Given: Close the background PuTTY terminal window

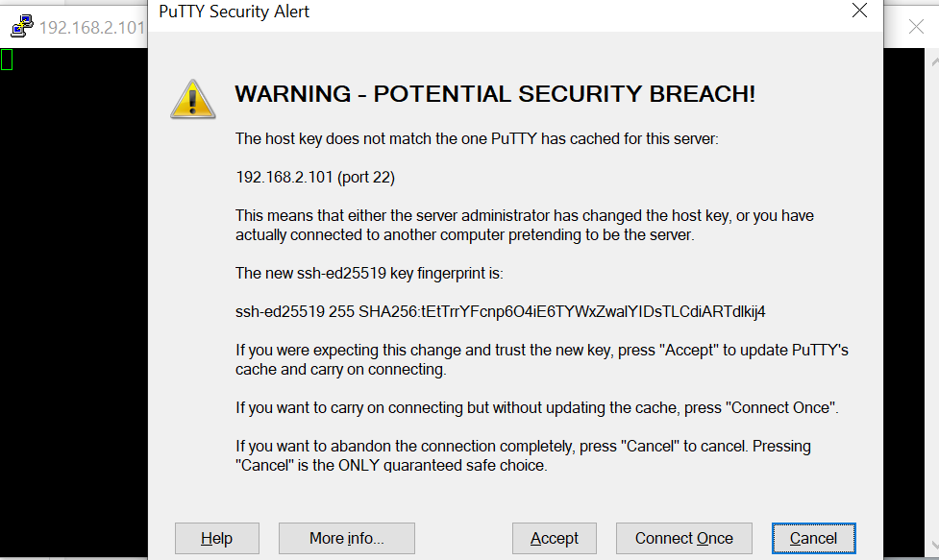Looking at the screenshot, I should [x=916, y=27].
